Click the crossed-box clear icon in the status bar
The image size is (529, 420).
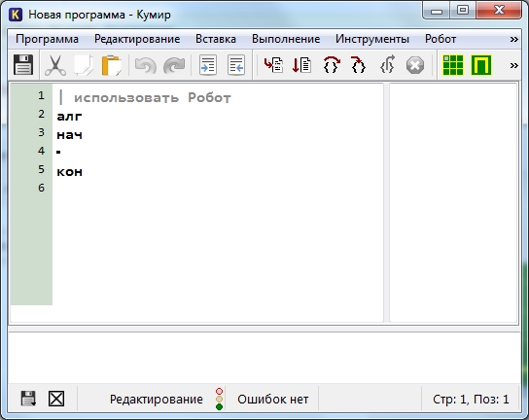56,399
